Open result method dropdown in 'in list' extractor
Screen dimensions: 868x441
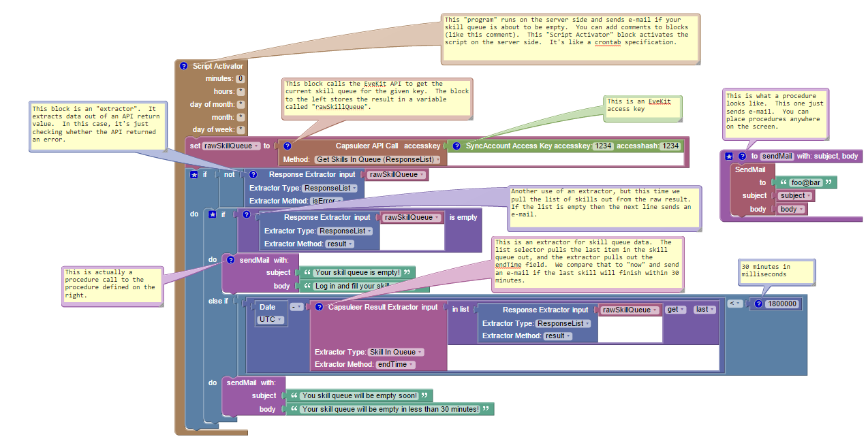click(558, 336)
